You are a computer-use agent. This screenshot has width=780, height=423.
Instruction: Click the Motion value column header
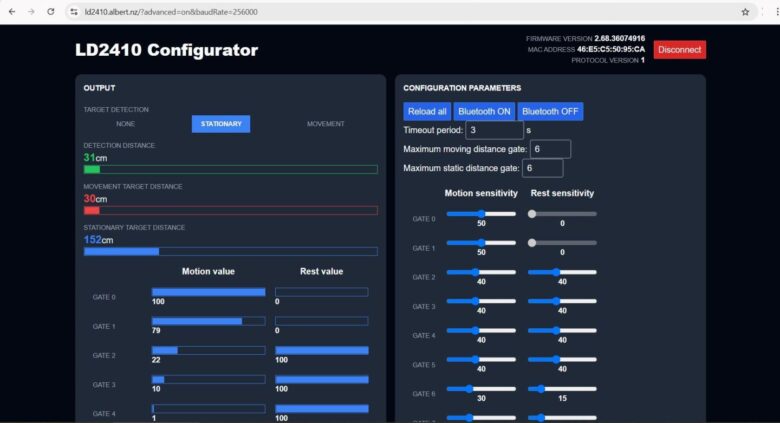(208, 271)
